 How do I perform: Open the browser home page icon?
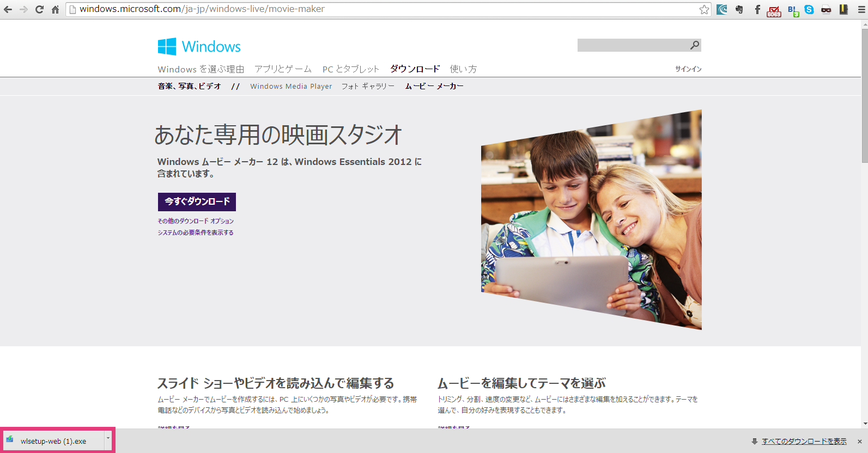click(x=55, y=9)
